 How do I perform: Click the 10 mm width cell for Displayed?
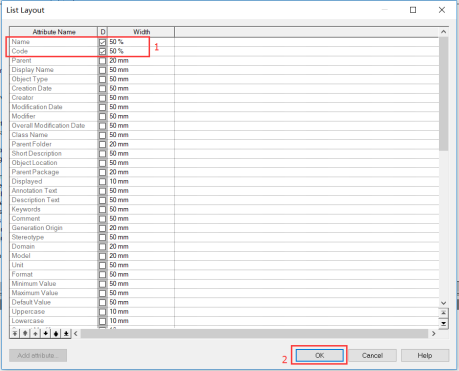[141, 182]
